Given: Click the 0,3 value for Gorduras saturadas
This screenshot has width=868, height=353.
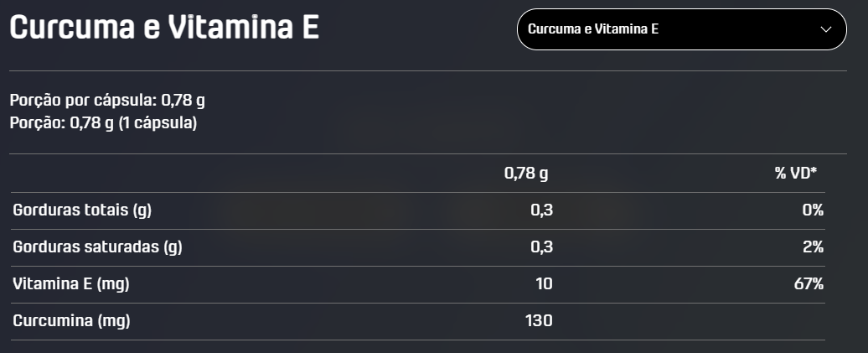Looking at the screenshot, I should coord(541,247).
